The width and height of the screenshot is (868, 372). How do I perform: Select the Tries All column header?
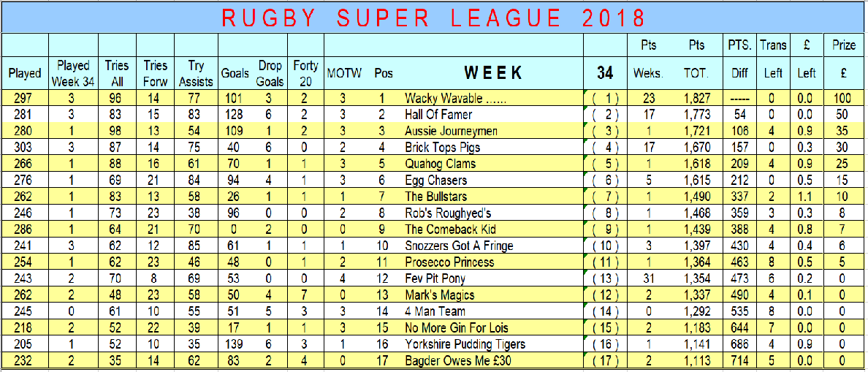[x=118, y=73]
